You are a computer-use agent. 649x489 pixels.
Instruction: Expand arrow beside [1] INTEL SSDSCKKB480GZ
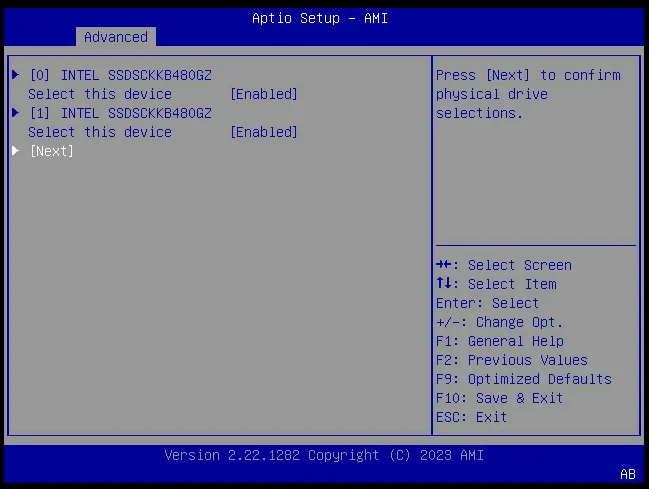pyautogui.click(x=16, y=113)
